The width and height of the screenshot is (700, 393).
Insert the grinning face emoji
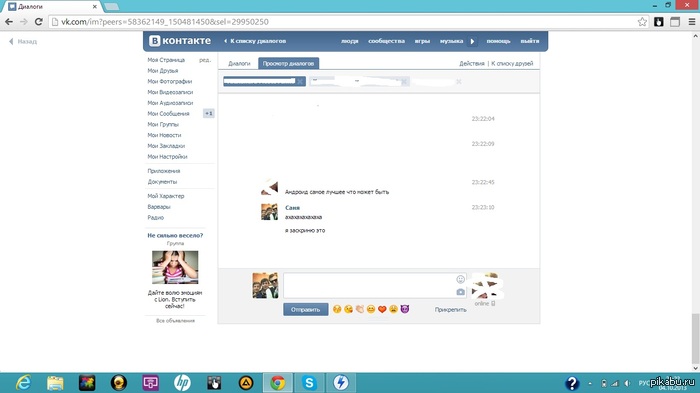[371, 309]
